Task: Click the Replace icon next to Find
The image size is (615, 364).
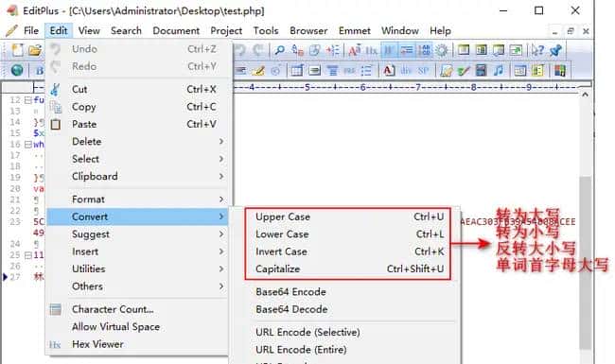Action: tap(297, 50)
